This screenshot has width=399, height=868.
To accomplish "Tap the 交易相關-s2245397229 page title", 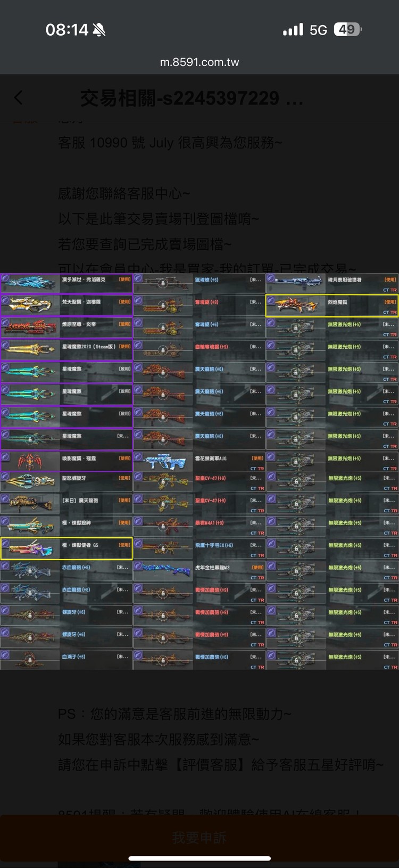I will [x=192, y=98].
